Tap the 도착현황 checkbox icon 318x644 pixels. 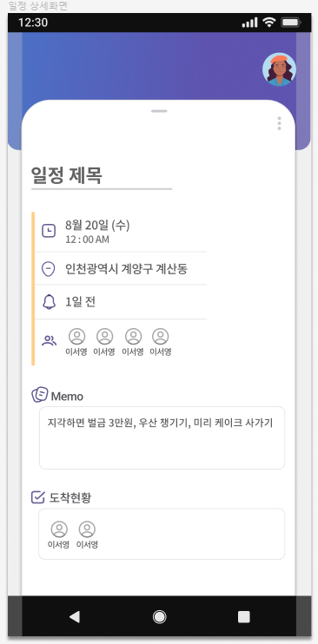pos(38,497)
